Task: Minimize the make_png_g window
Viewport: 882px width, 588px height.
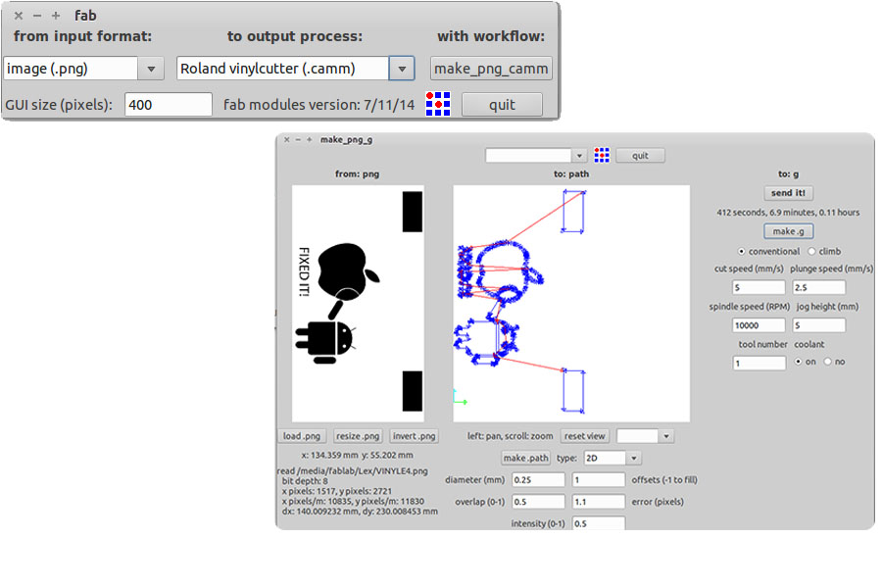Action: [298, 139]
